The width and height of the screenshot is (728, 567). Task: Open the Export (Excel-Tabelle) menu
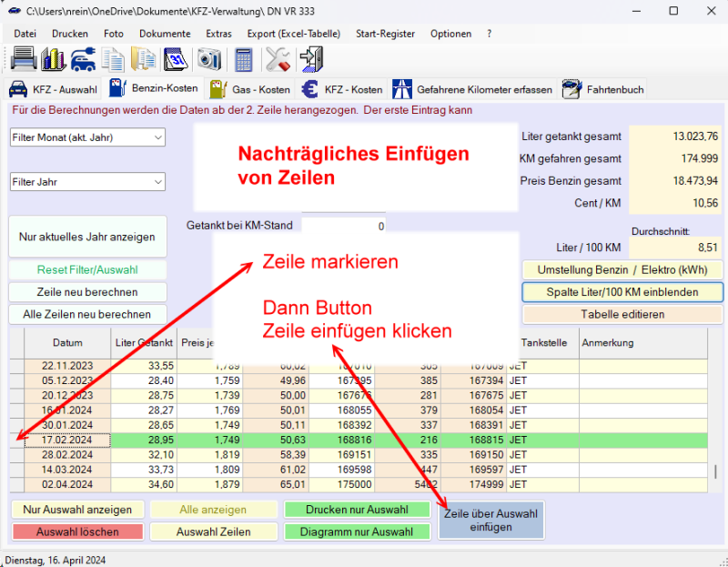point(293,34)
